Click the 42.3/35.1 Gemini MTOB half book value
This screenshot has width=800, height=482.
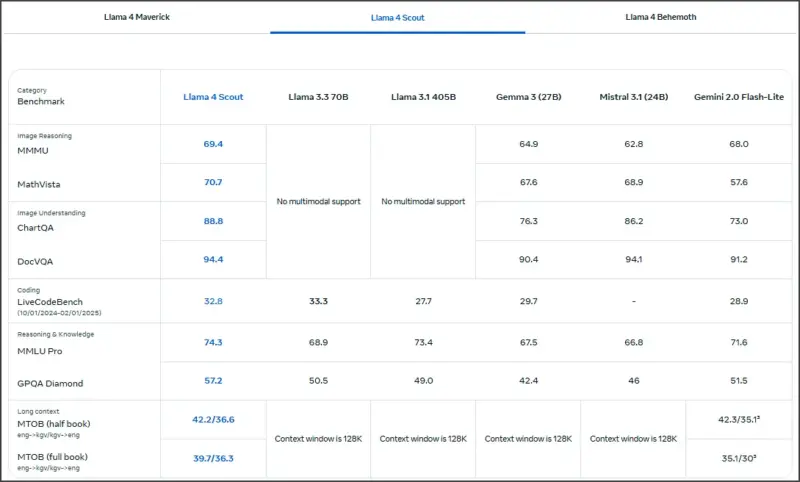pyautogui.click(x=739, y=419)
